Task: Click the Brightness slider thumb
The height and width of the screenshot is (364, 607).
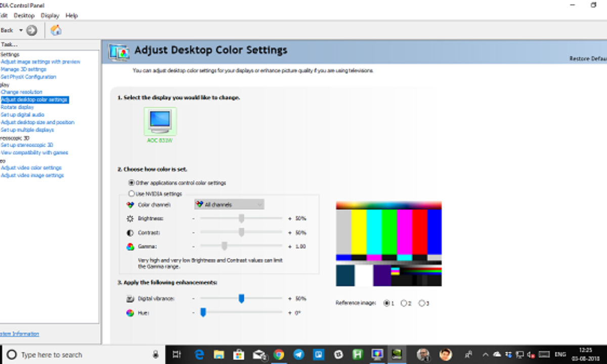Action: [241, 218]
